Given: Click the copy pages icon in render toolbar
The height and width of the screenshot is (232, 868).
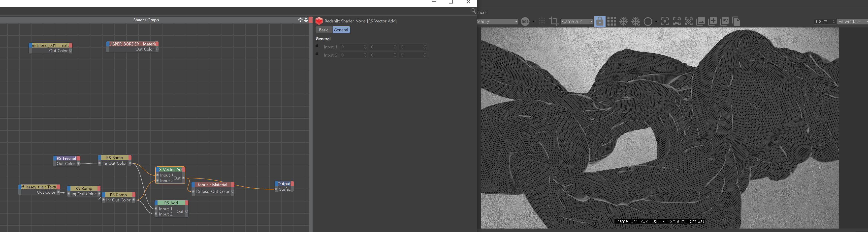Looking at the screenshot, I should (x=736, y=22).
